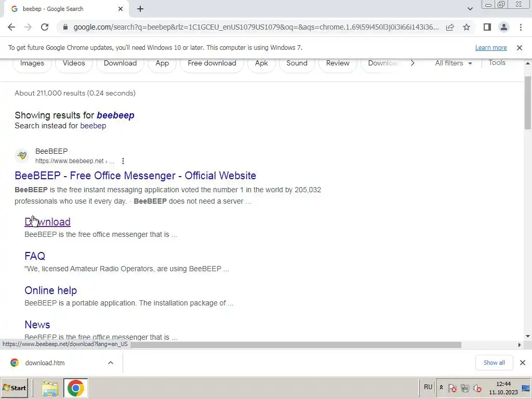Viewport: 532px width, 399px height.
Task: Go back with the browser back arrow
Action: click(x=11, y=27)
